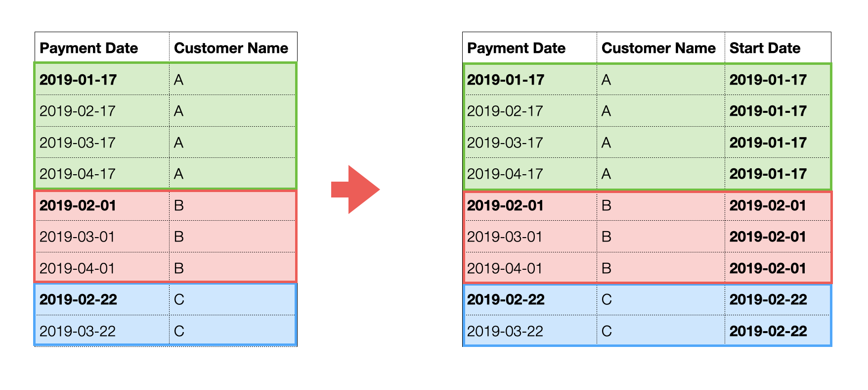Select 2019-03-22 payment date in three-column table
Viewport: 868px width, 390px height.
pos(505,331)
